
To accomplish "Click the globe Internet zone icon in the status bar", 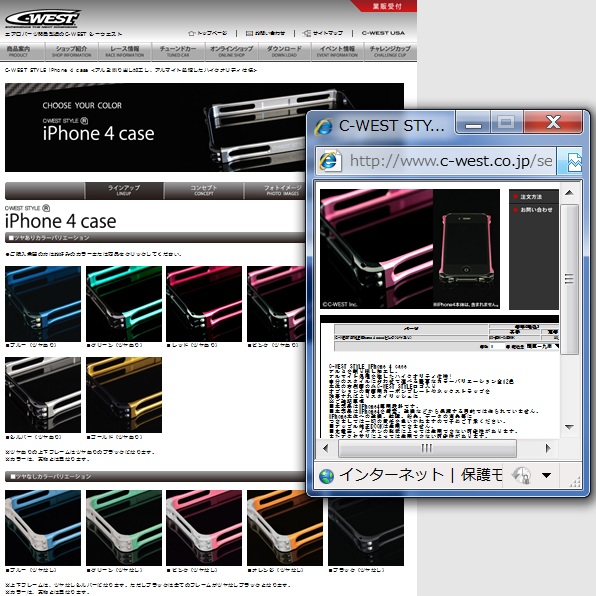I will point(327,476).
